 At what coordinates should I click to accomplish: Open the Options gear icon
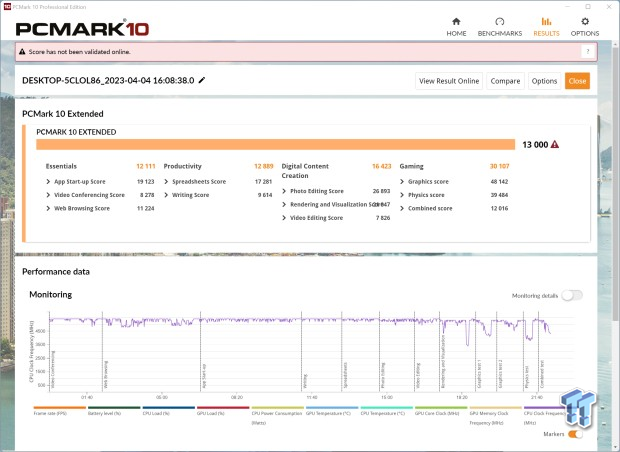point(585,21)
